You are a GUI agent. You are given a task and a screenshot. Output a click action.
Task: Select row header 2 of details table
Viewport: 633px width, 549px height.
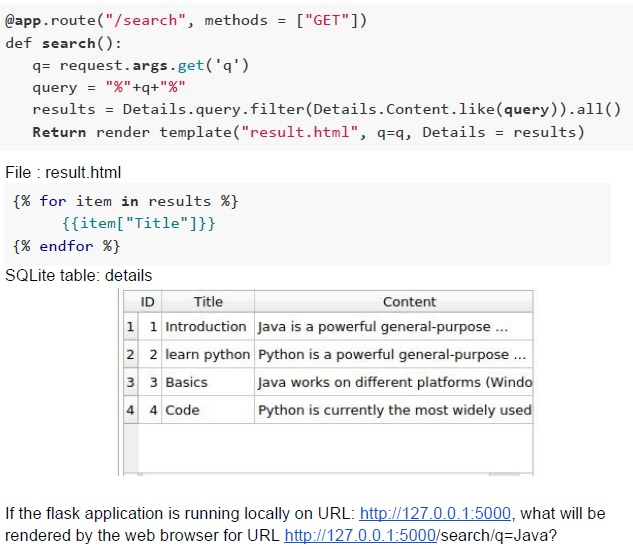point(131,354)
